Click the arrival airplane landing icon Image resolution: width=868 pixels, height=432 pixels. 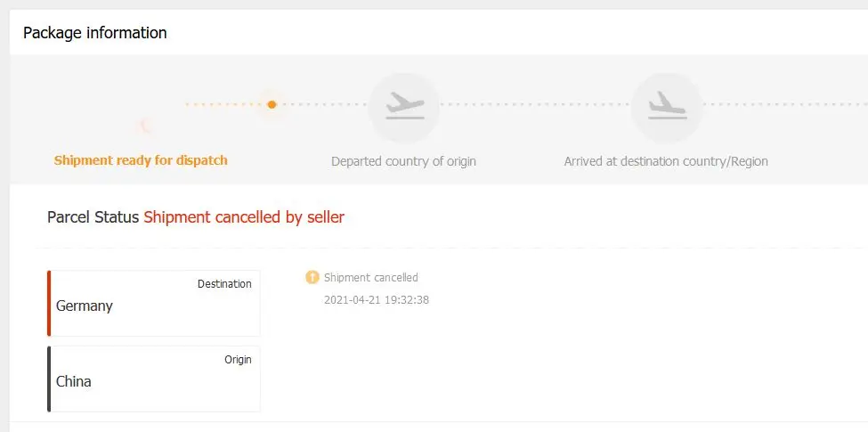[x=667, y=106]
